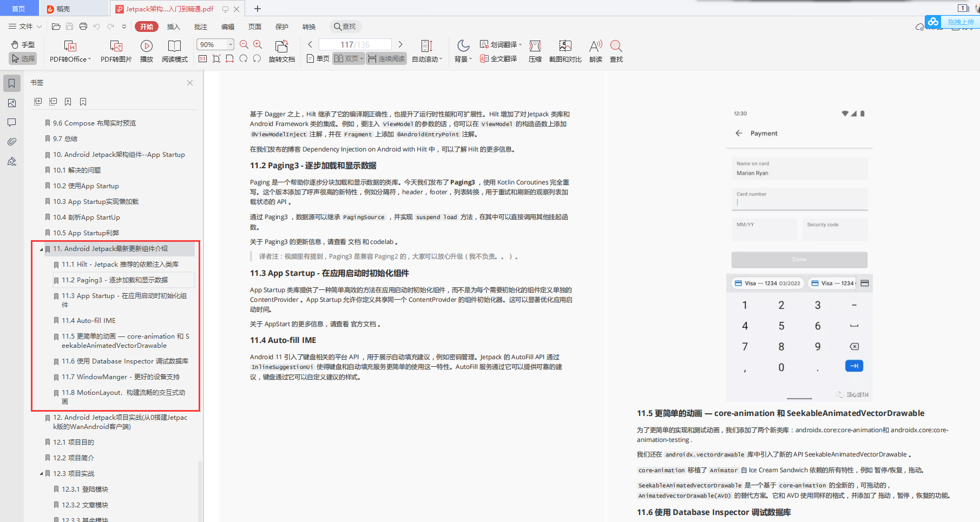The image size is (980, 522).
Task: Click the 朗读 read aloud tool
Action: click(x=596, y=51)
